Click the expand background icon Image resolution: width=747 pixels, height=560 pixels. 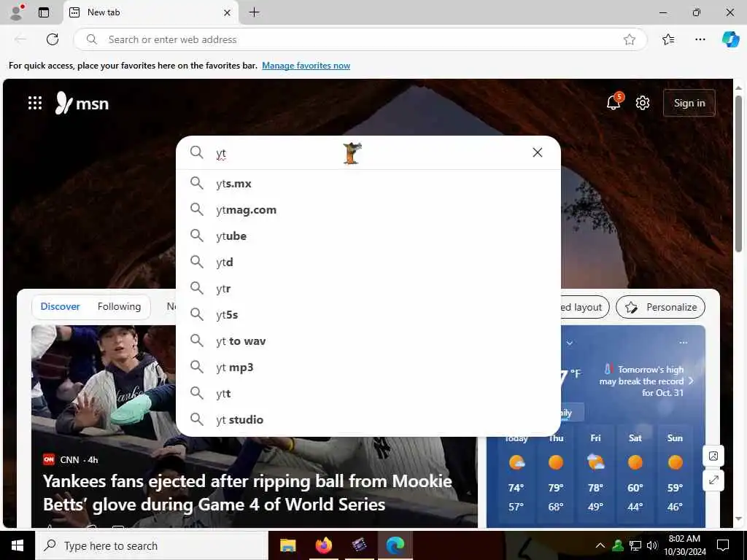(713, 480)
